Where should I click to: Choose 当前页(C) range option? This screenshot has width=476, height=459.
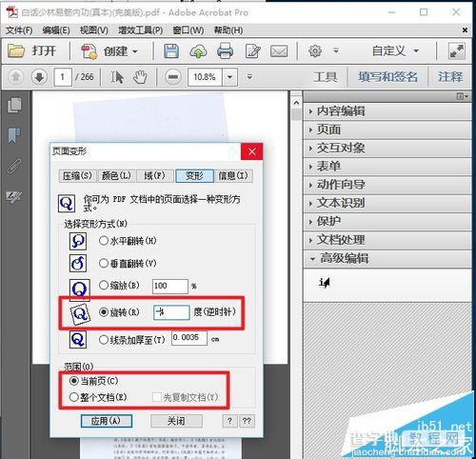point(74,380)
